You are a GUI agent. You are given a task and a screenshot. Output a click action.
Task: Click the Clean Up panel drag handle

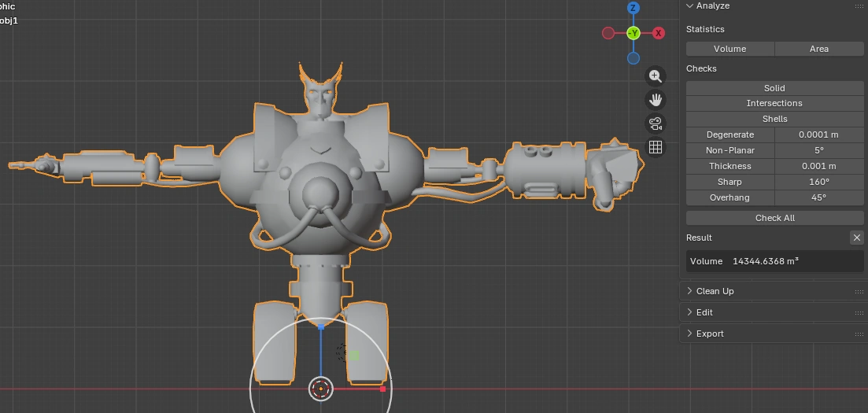(859, 291)
